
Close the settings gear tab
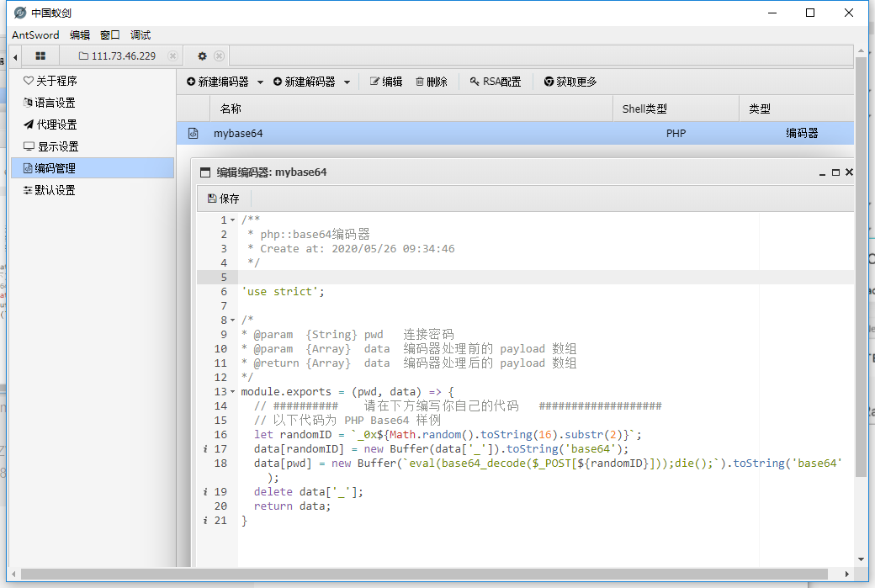point(220,56)
